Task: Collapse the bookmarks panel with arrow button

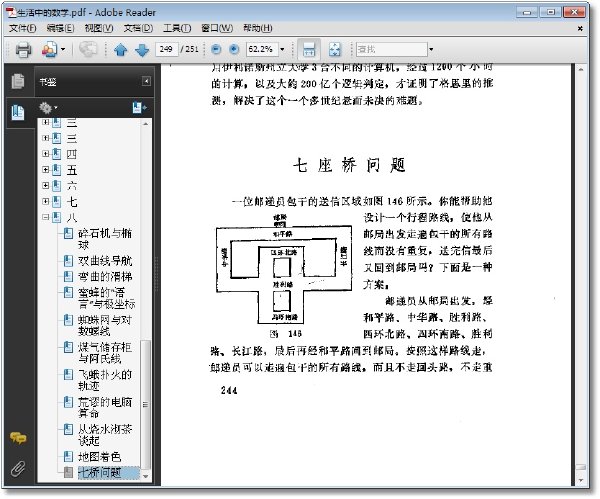Action: [146, 81]
